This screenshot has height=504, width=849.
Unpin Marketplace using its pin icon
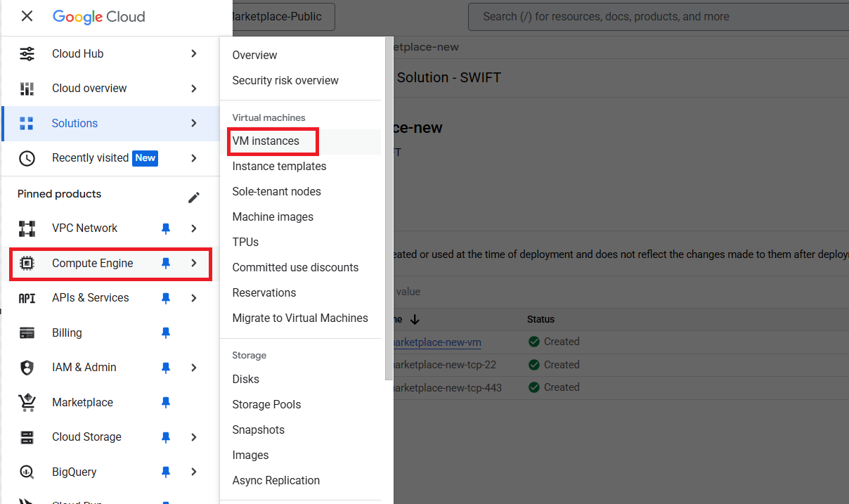(x=166, y=402)
